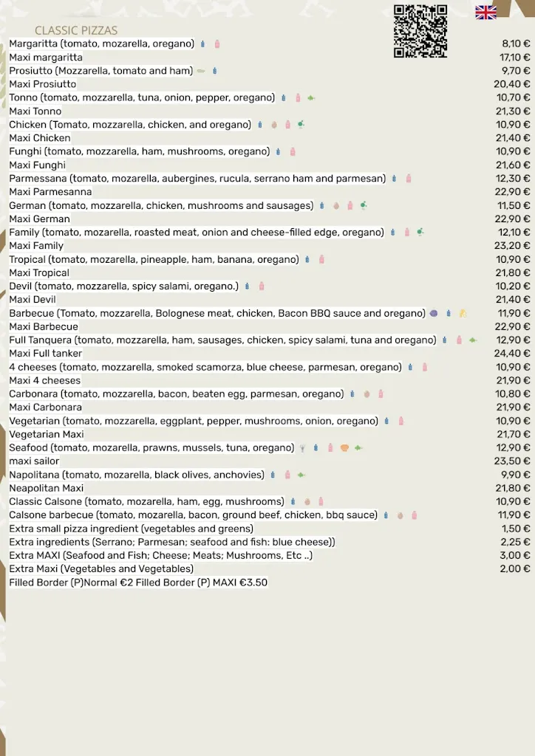
Task: Click the Maxi Funghi item
Action: (x=37, y=165)
